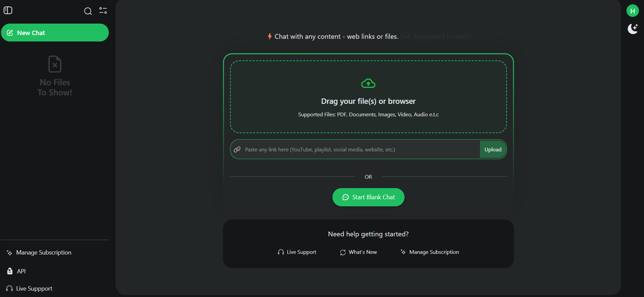644x297 pixels.
Task: Click the cloud upload icon
Action: pos(368,83)
